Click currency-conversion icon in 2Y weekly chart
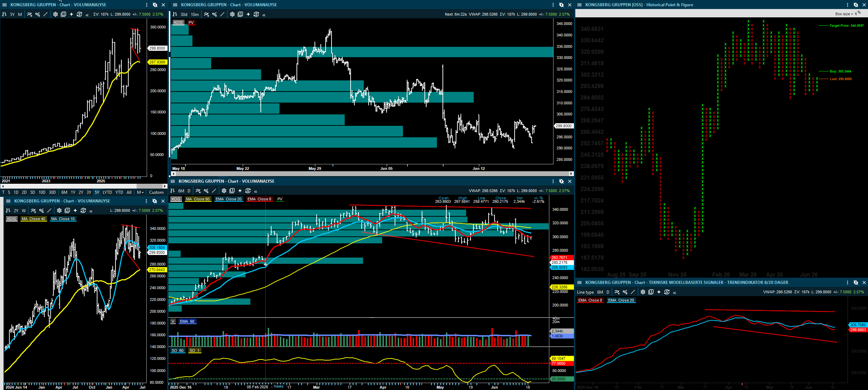This screenshot has width=868, height=390. coord(83,210)
